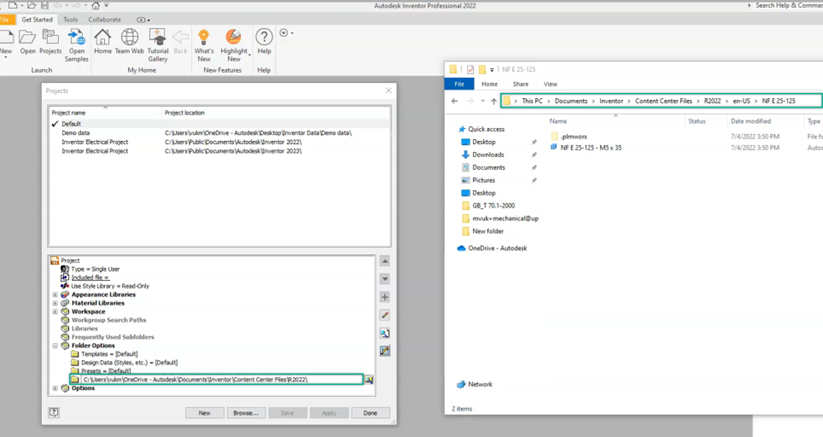Open the Home tab in File Explorer

489,84
